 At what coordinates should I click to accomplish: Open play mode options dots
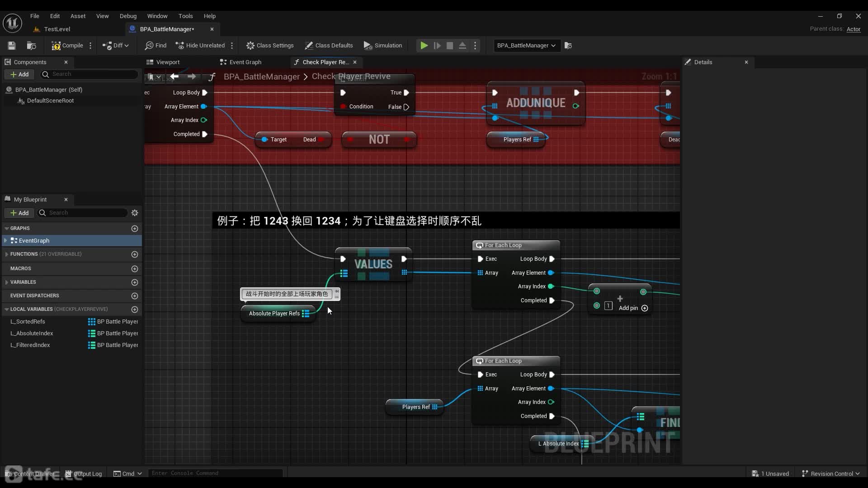pyautogui.click(x=475, y=45)
